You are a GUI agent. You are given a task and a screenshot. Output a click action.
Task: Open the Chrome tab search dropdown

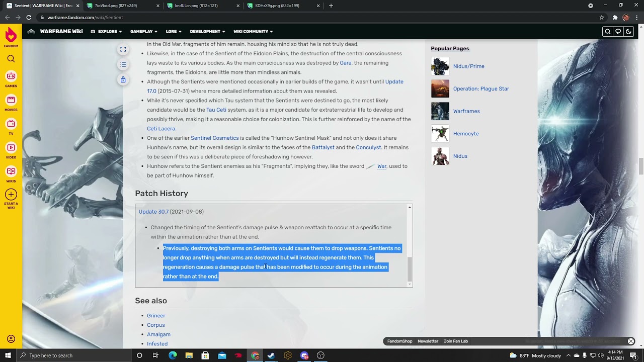pos(591,6)
